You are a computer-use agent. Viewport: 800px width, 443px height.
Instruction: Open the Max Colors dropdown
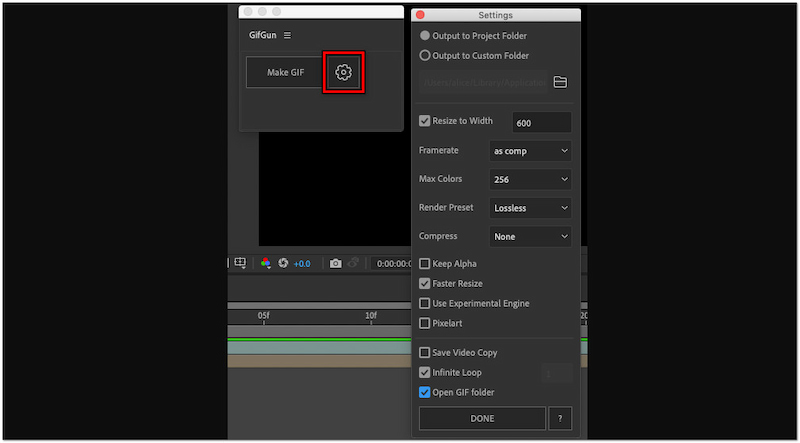pyautogui.click(x=531, y=180)
